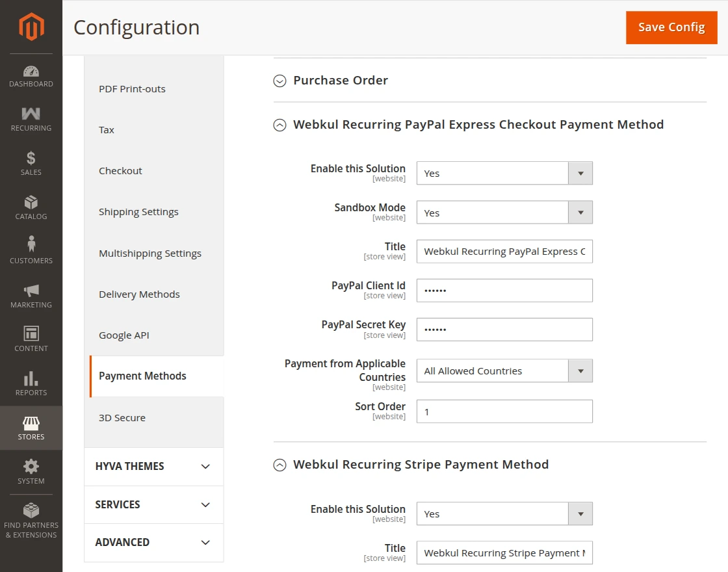The height and width of the screenshot is (572, 728).
Task: Click the Magento logo at the top
Action: tap(31, 26)
